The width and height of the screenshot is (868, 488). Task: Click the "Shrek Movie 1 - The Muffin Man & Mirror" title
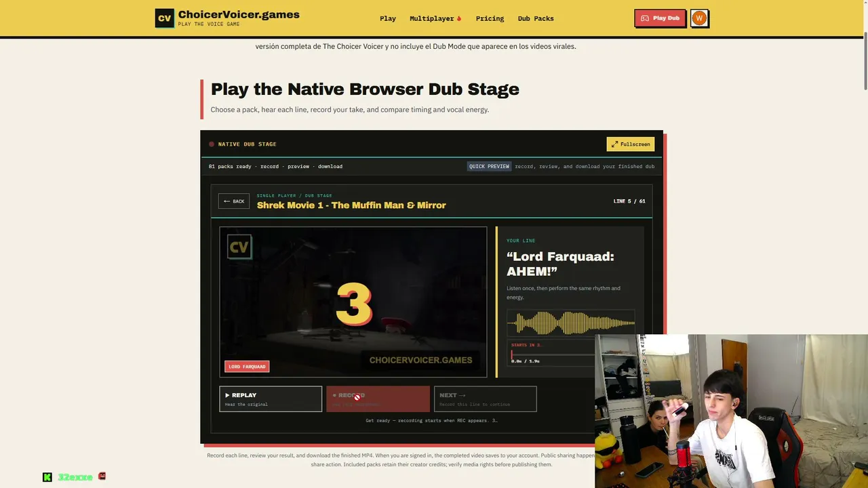(351, 205)
